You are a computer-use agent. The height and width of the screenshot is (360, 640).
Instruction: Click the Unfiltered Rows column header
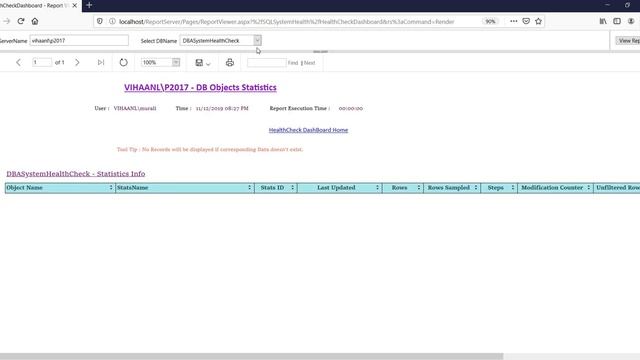click(617, 188)
